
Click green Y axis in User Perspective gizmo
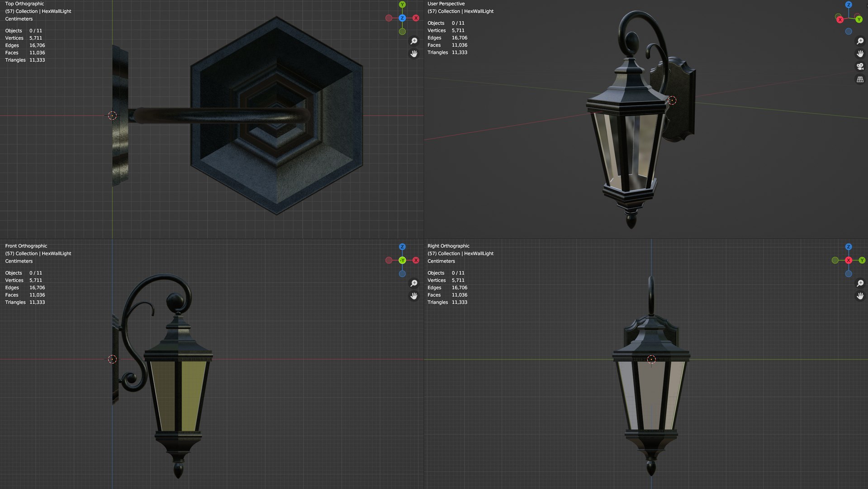point(859,19)
